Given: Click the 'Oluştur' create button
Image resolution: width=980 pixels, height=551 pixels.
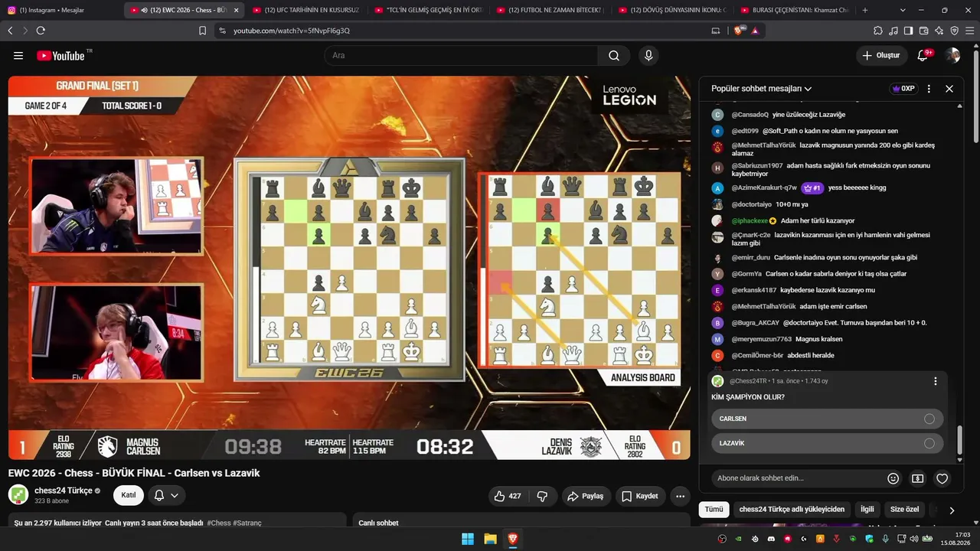Looking at the screenshot, I should point(881,55).
